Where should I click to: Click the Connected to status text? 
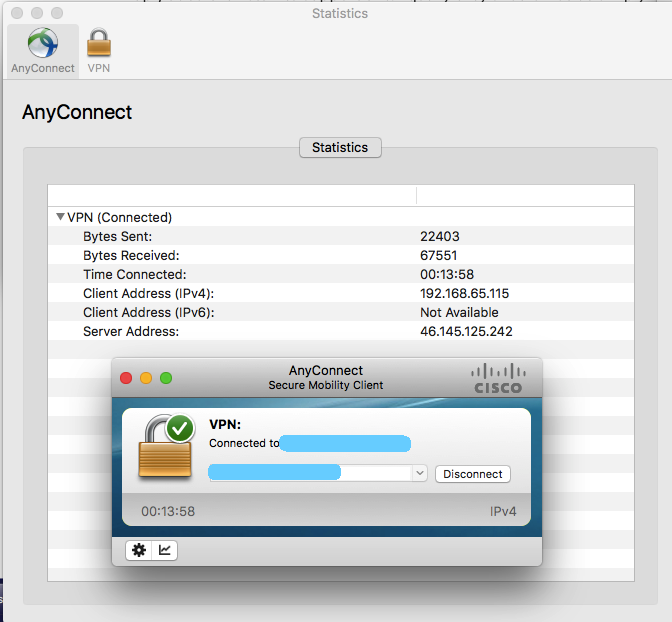tap(244, 443)
